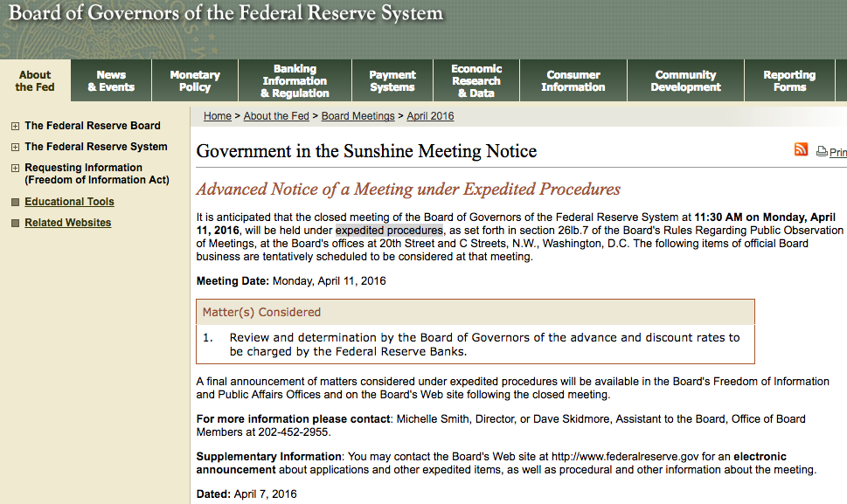Viewport: 847px width, 504px height.
Task: Open the Consumer Information tab
Action: 573,81
